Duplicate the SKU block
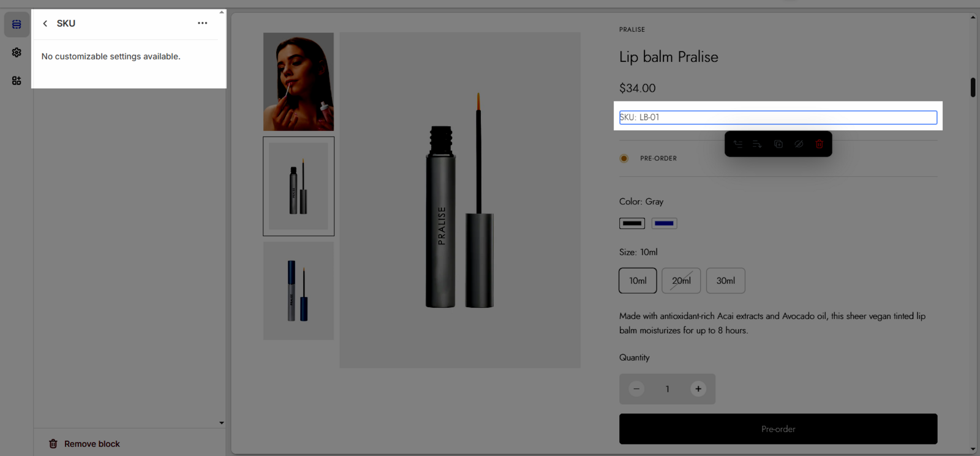This screenshot has height=456, width=980. tap(778, 144)
